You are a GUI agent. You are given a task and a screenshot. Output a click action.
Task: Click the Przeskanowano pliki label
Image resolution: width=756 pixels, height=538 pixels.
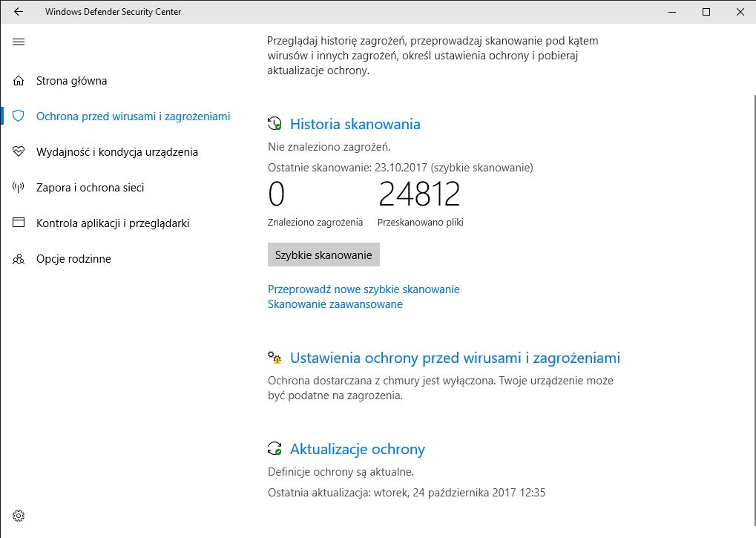pos(421,222)
